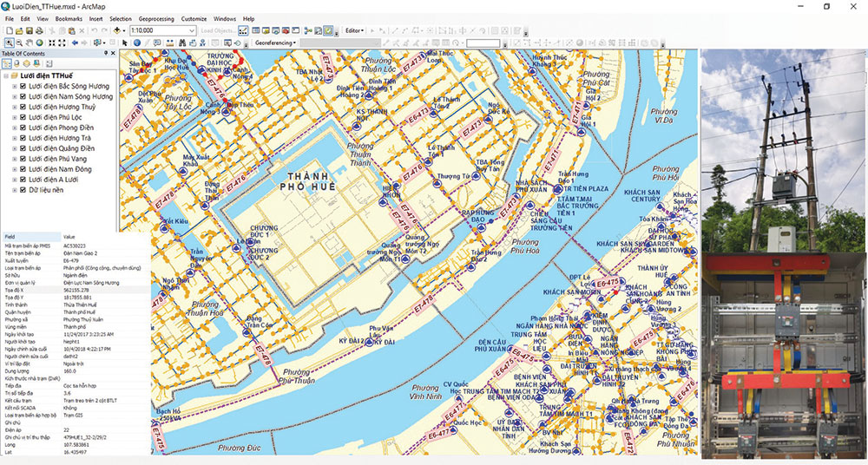Toggle Lưới điện Hương Thuỷ layer visibility
Image resolution: width=868 pixels, height=465 pixels.
(x=23, y=107)
